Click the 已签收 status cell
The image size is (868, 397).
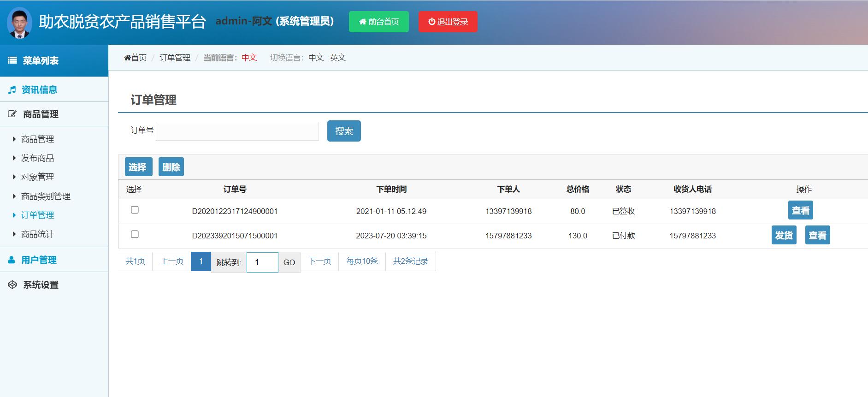pos(623,211)
